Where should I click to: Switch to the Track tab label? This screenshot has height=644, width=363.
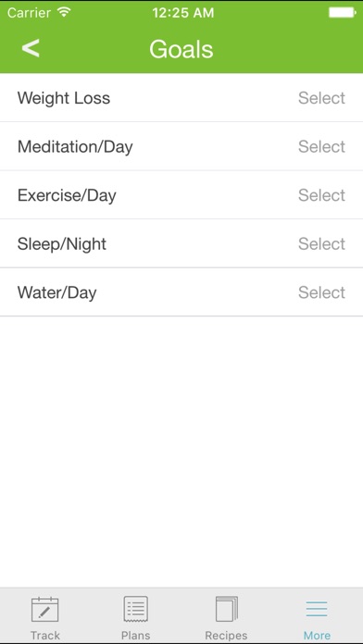pos(44,636)
